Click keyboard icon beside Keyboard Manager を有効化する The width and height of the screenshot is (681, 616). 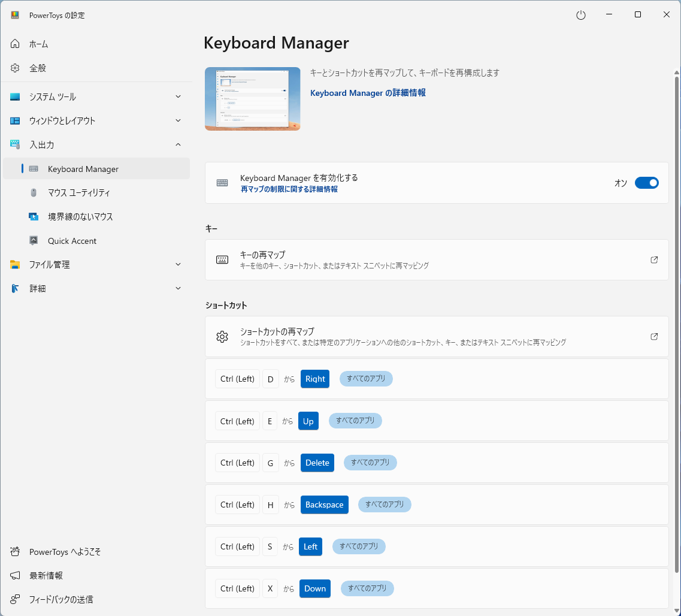pyautogui.click(x=222, y=183)
